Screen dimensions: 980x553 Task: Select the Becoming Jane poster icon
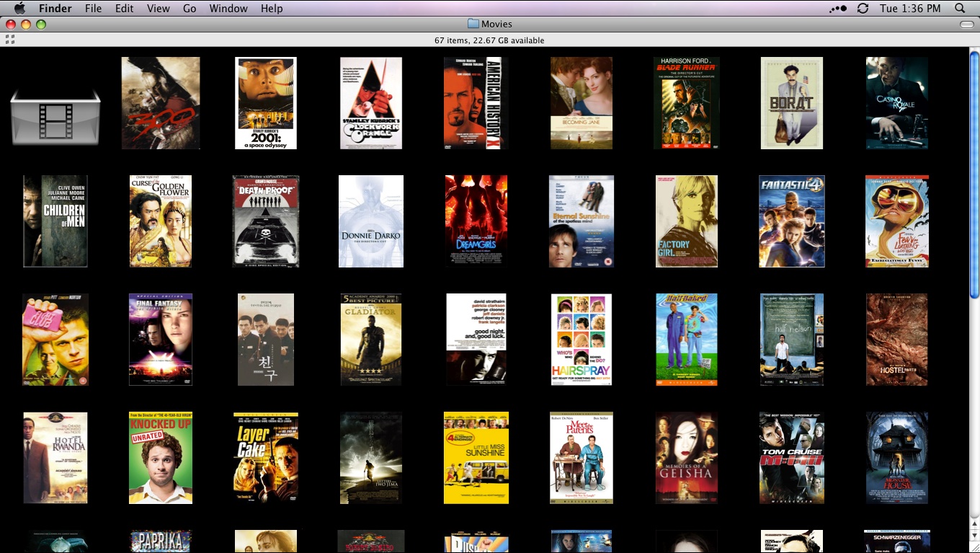(x=582, y=103)
